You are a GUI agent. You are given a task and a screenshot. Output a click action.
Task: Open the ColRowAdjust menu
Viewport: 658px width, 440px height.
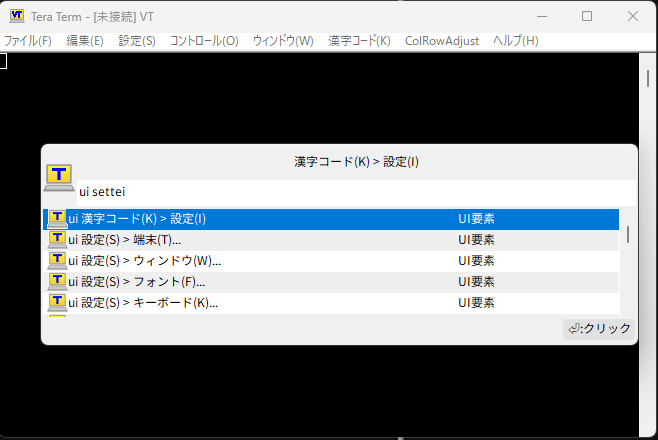point(442,41)
